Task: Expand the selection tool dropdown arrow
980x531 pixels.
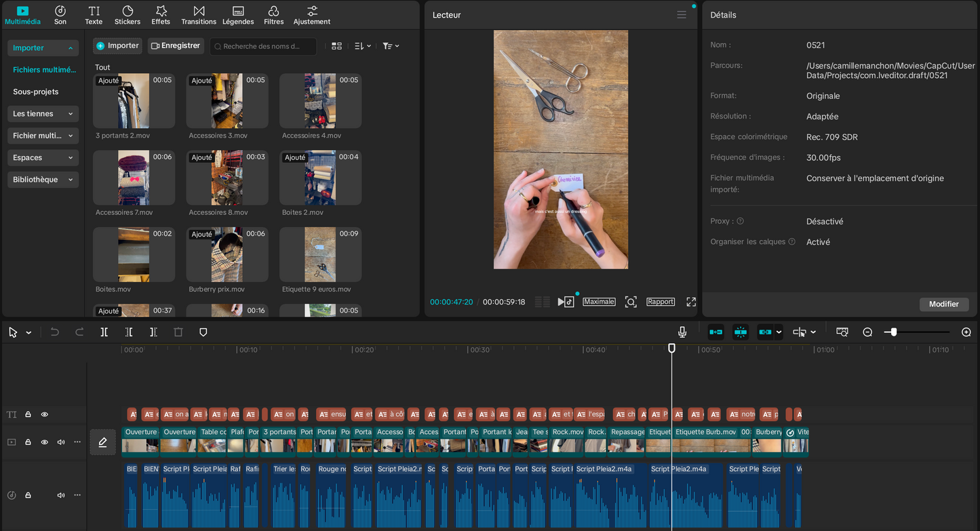Action: (28, 333)
